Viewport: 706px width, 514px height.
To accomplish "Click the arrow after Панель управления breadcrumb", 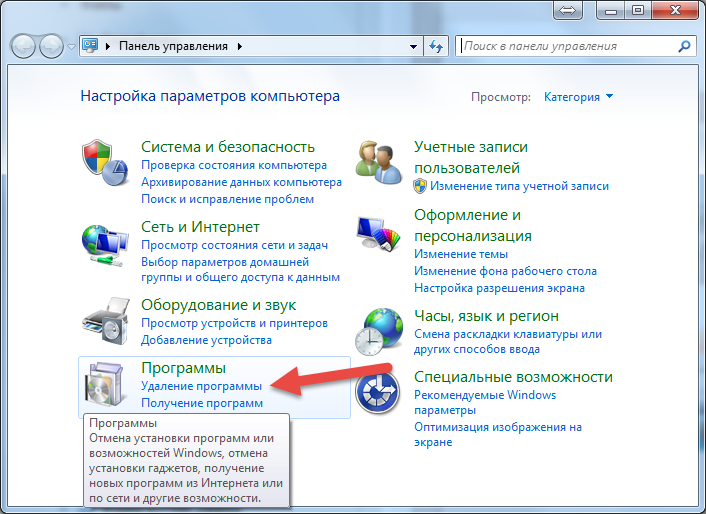I will [239, 46].
